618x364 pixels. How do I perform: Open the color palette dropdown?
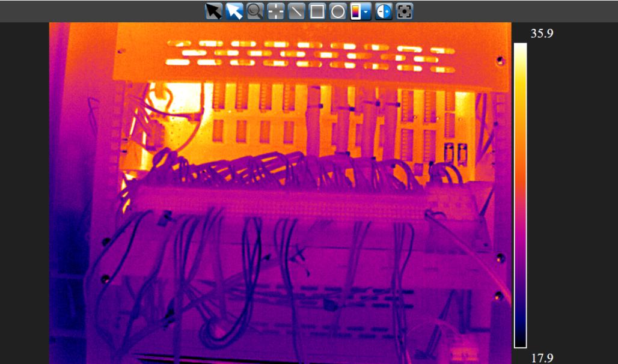pyautogui.click(x=361, y=11)
